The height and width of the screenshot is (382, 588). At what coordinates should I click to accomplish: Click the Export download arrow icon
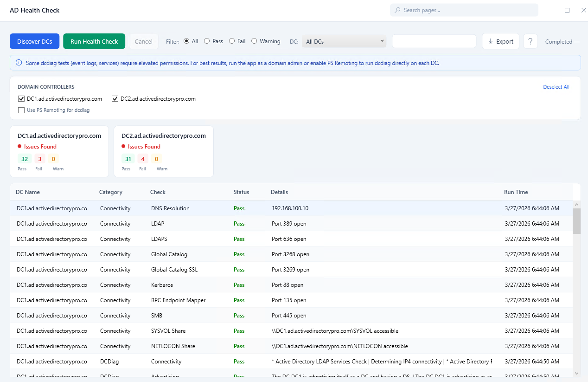click(491, 41)
